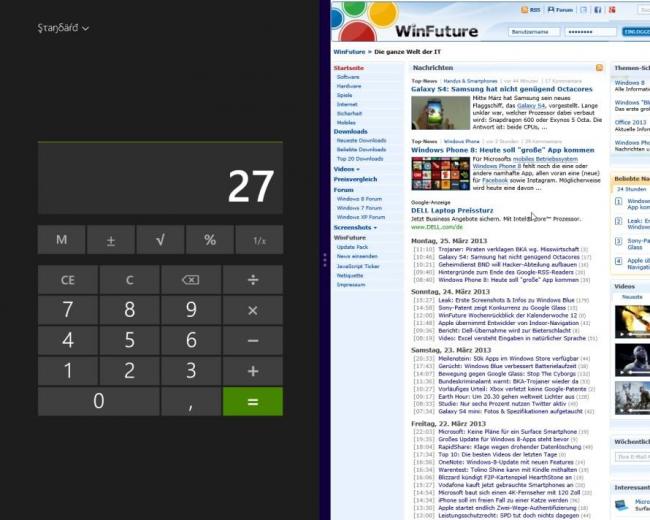Viewport: 650px width, 520px height.
Task: Click the decimal comma key in Calculator
Action: [191, 401]
